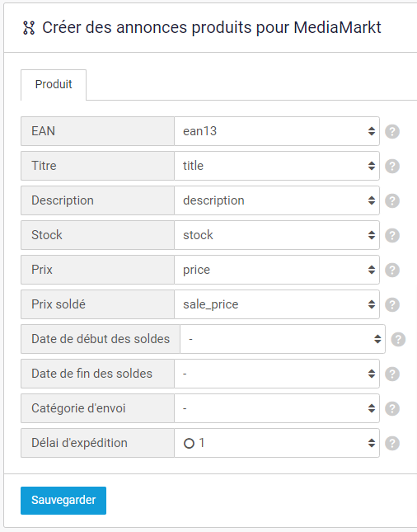This screenshot has height=532, width=417.
Task: Show help for the Titre field
Action: (x=392, y=166)
